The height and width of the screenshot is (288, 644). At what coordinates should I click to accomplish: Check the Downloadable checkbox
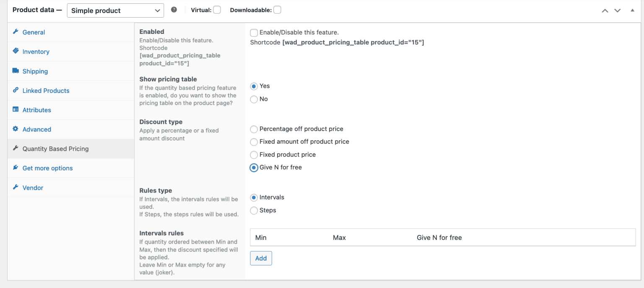click(x=277, y=10)
